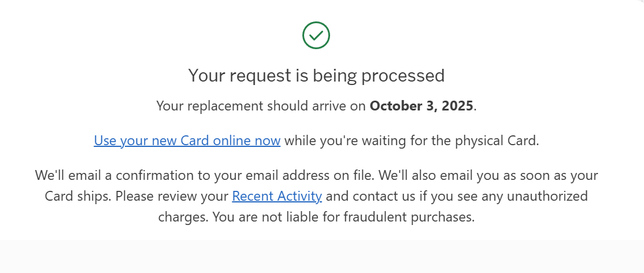Click the word unauthorized in the paragraph
This screenshot has height=273, width=644.
coord(547,195)
